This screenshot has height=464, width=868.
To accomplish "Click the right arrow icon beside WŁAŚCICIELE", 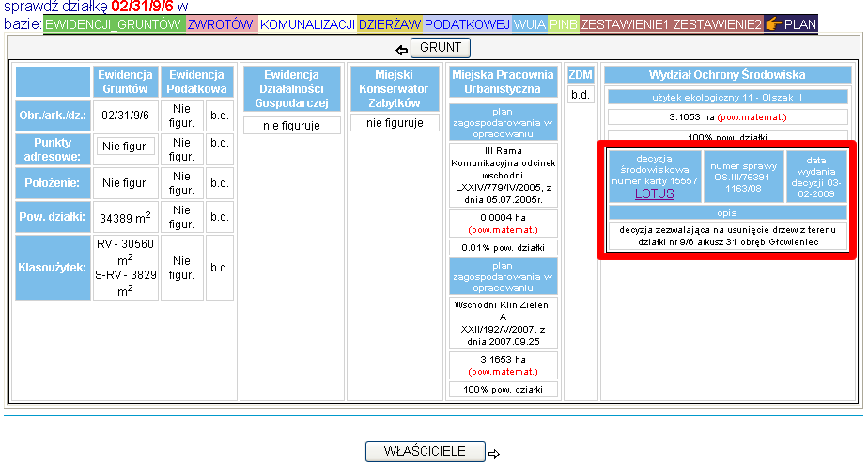I will [494, 454].
